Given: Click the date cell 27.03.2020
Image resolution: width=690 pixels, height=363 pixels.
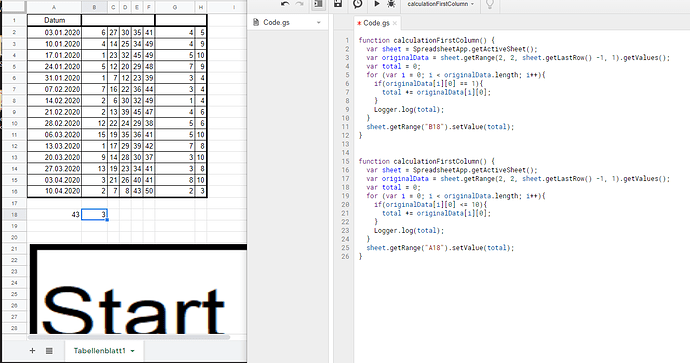Looking at the screenshot, I should [54, 169].
